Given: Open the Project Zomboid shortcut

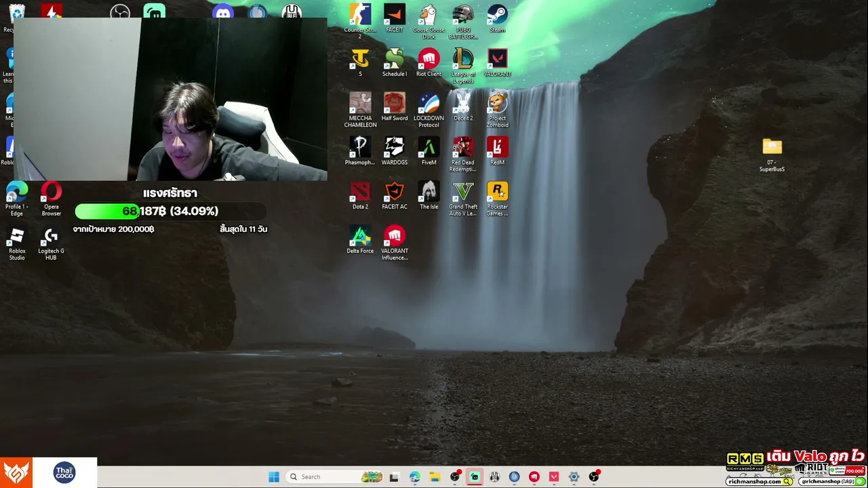Looking at the screenshot, I should (x=497, y=110).
